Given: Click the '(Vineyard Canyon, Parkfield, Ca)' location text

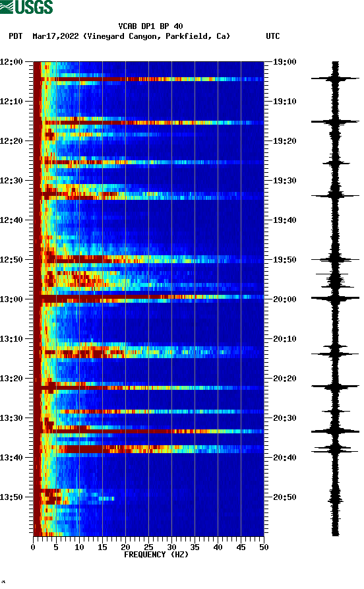Looking at the screenshot, I should 157,36.
